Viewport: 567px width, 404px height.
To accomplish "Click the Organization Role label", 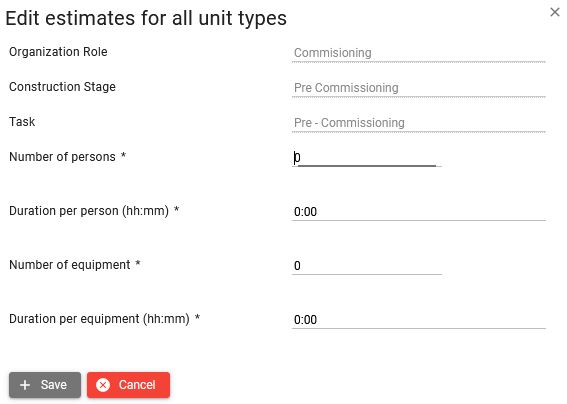I will [58, 52].
